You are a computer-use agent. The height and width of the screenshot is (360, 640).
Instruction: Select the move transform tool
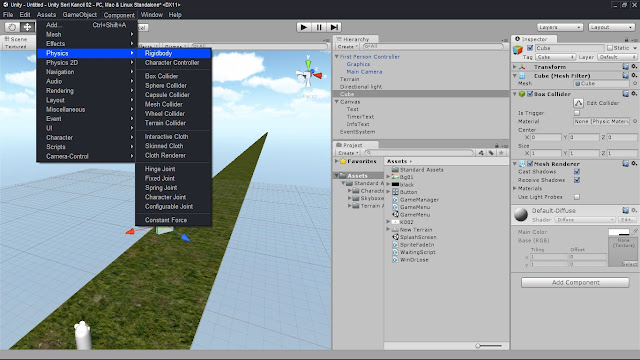27,27
